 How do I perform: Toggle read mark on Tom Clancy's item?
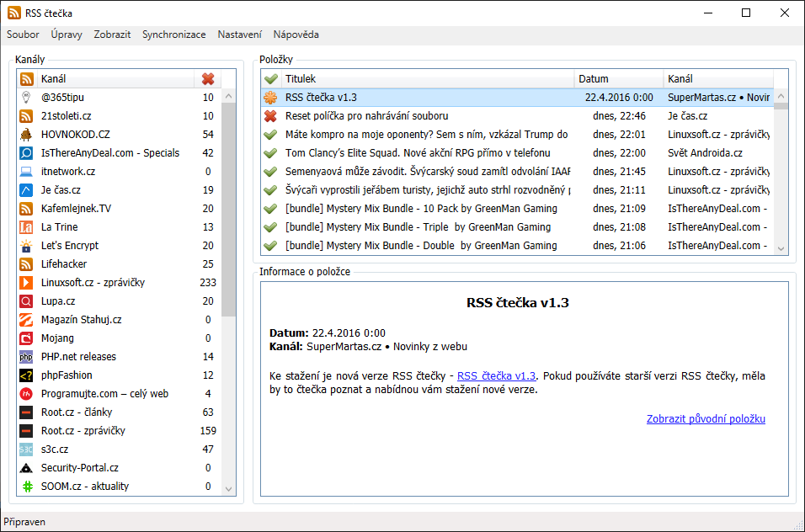(x=270, y=153)
